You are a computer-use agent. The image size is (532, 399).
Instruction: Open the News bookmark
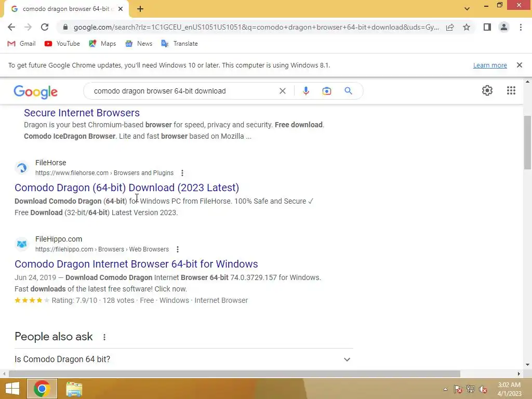tap(138, 44)
